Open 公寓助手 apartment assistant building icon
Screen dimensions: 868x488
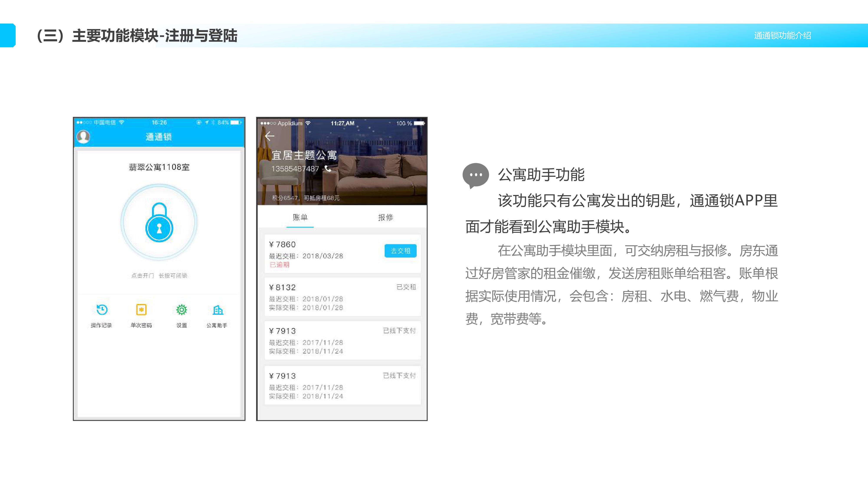coord(218,310)
